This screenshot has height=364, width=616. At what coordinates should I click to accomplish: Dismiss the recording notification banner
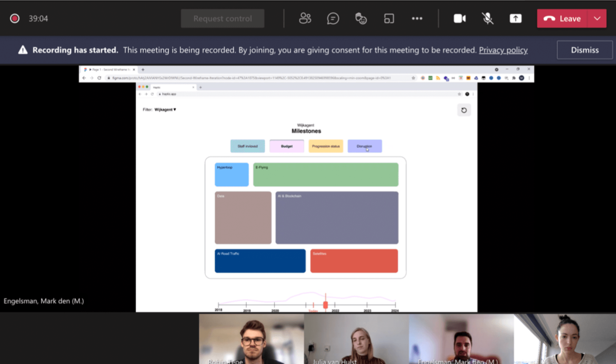point(585,50)
